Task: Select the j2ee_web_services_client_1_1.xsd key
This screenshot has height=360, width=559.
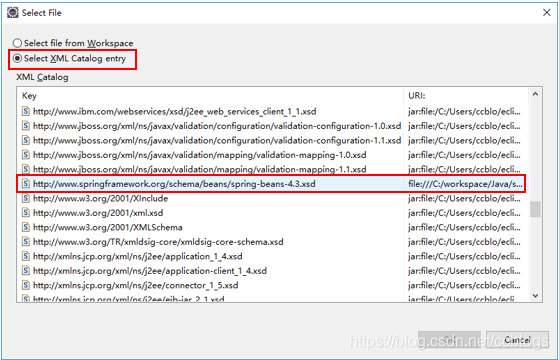Action: click(x=175, y=112)
